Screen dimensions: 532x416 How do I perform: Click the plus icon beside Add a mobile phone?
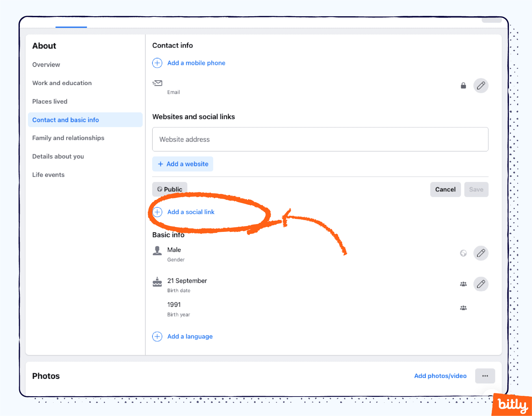pos(157,63)
